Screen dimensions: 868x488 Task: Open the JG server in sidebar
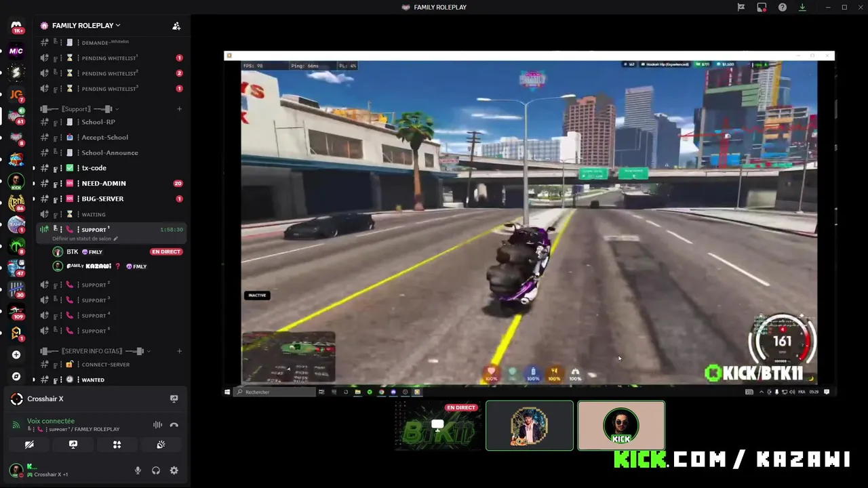[16, 94]
